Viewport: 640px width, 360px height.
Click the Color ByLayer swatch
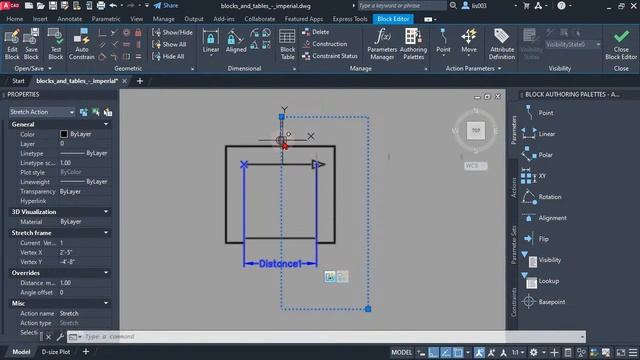click(64, 134)
